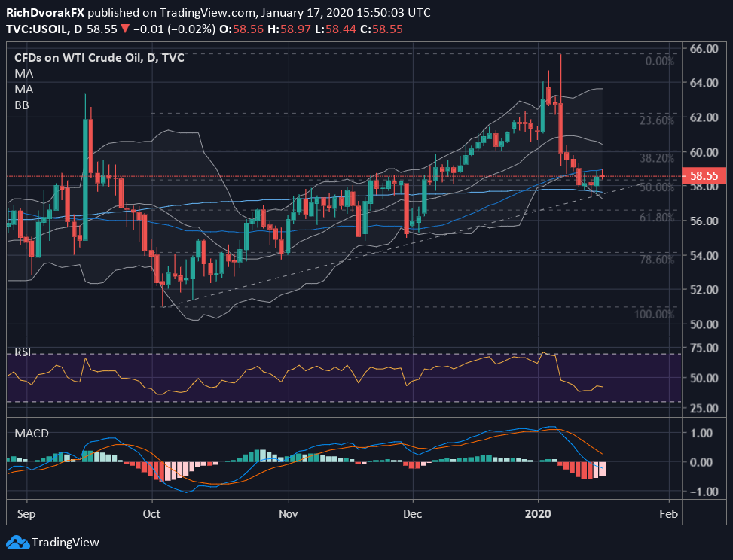Click the Nov date axis label

coord(289,514)
